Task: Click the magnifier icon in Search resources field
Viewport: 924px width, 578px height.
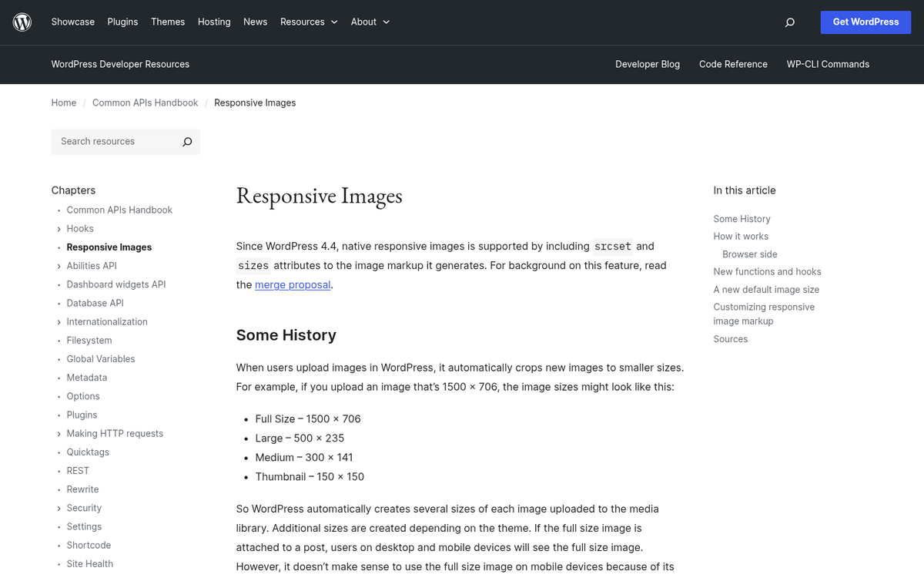Action: click(x=186, y=142)
